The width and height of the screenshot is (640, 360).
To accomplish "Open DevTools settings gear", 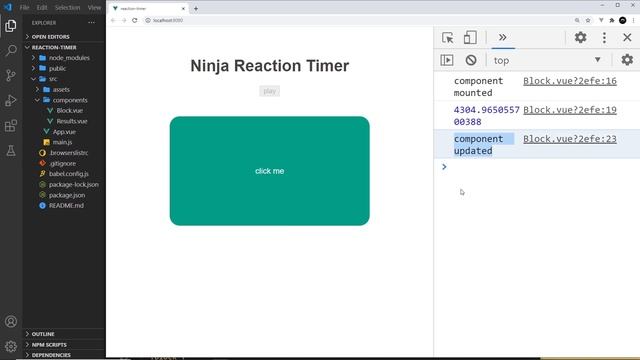I will (580, 38).
